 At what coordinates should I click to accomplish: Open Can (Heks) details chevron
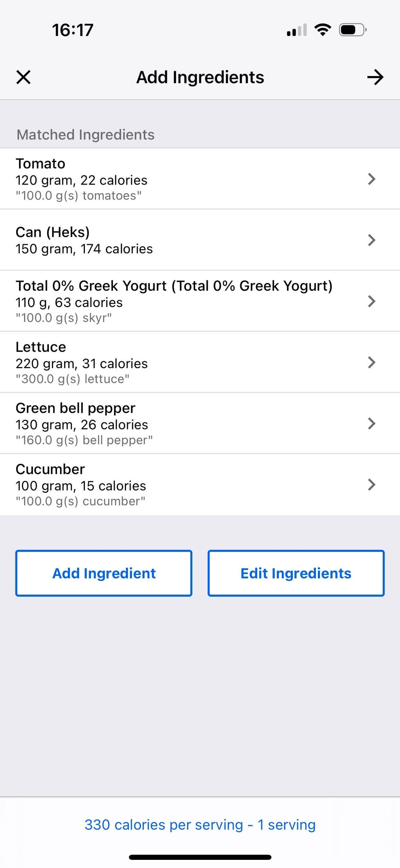pos(371,240)
